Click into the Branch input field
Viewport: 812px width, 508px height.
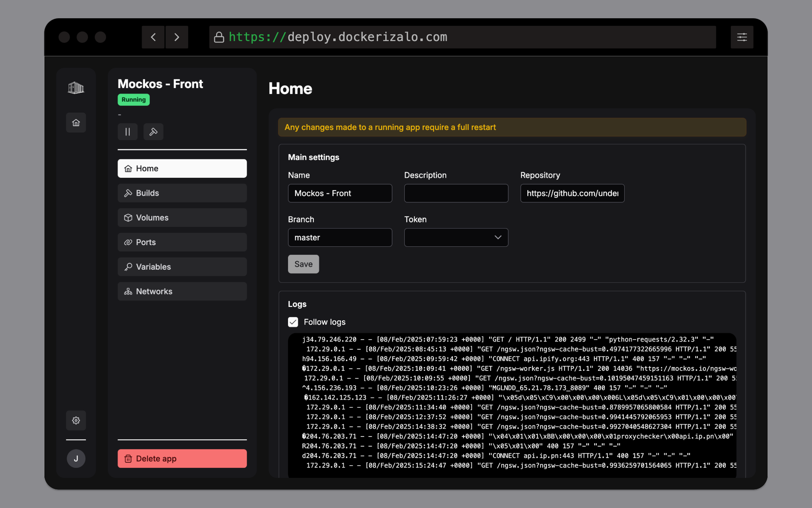click(340, 237)
